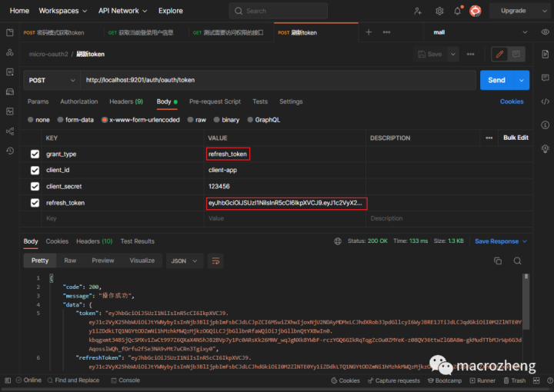
Task: Select the none body type
Action: [x=31, y=120]
